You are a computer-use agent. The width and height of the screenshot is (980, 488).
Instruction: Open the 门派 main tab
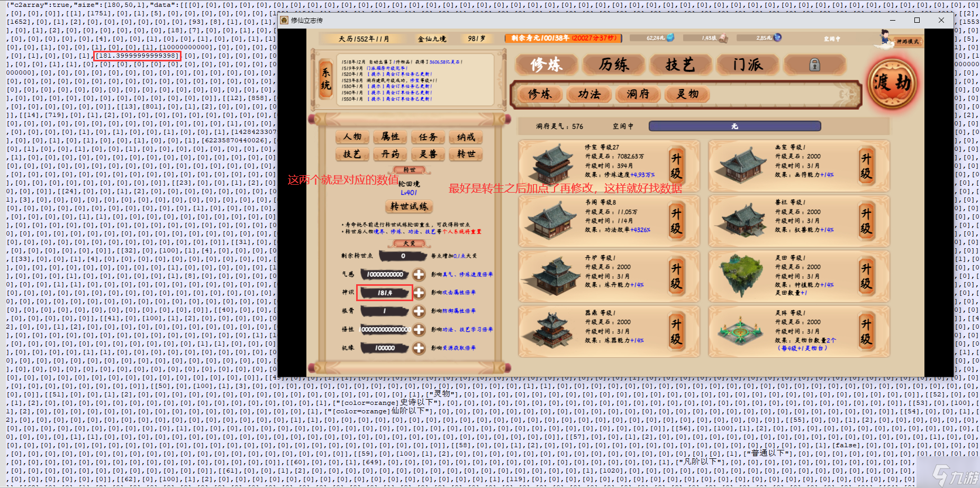tap(748, 65)
